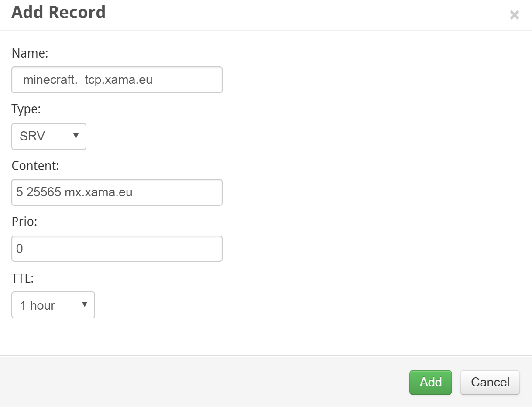Click the "Type:" label
532x407 pixels.
point(26,109)
